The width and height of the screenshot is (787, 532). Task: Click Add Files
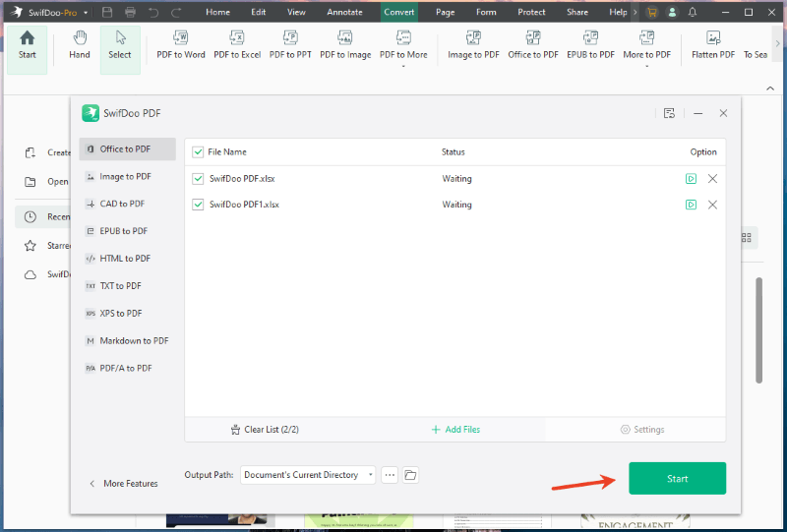pos(455,430)
